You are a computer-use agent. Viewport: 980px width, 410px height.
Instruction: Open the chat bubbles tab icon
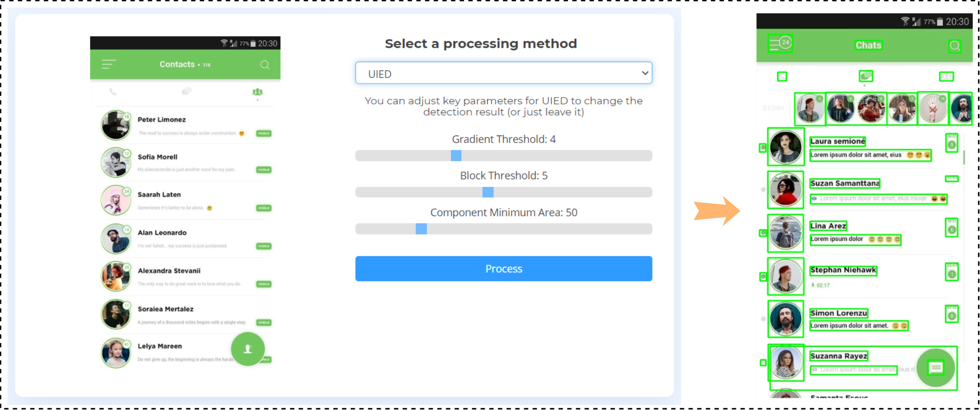(x=186, y=91)
